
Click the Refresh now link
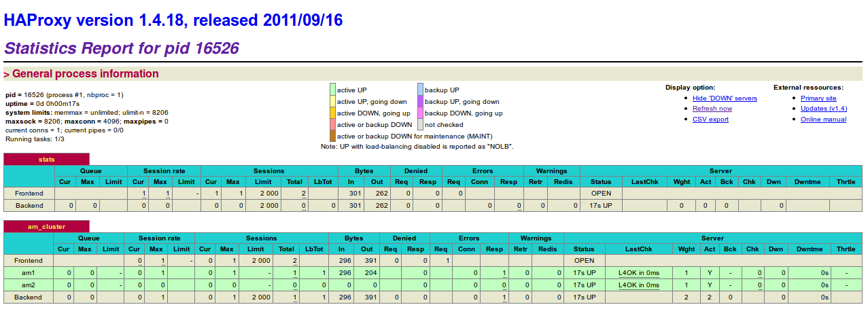[712, 109]
